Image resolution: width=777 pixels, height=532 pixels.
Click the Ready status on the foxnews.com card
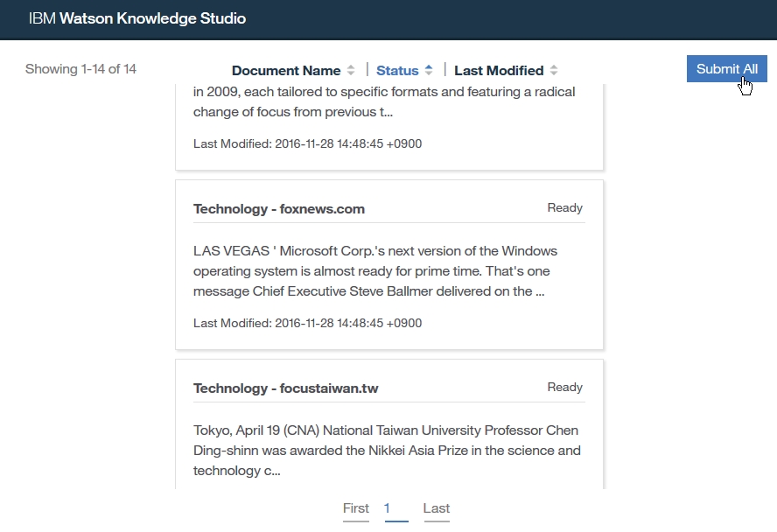click(x=564, y=208)
